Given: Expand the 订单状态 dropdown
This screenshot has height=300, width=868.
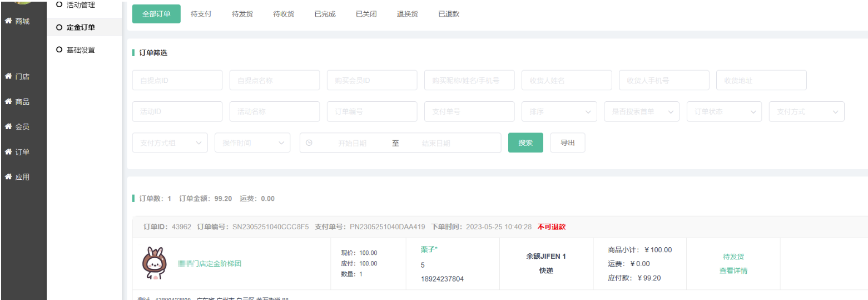Looking at the screenshot, I should (724, 111).
